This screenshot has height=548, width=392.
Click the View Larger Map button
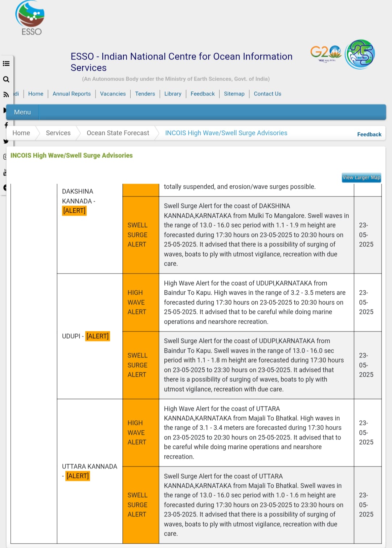tap(362, 177)
